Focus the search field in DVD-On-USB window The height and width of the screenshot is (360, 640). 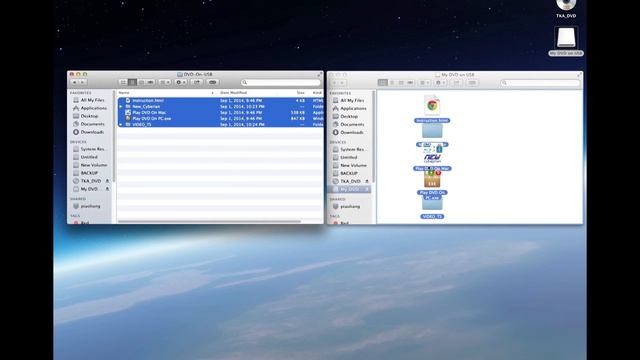(280, 82)
